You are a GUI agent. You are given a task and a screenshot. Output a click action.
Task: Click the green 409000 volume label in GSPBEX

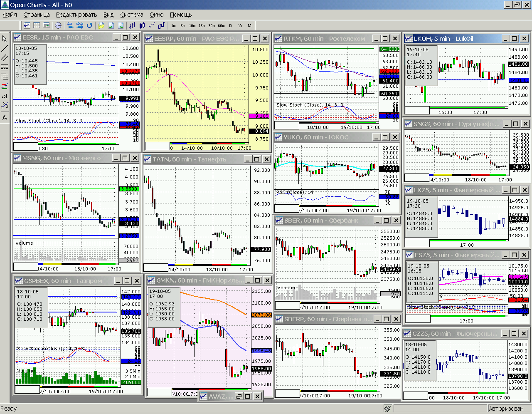click(131, 382)
